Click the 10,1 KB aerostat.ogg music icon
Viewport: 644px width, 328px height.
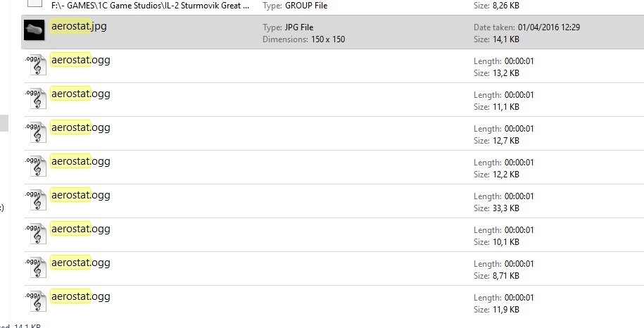point(35,234)
